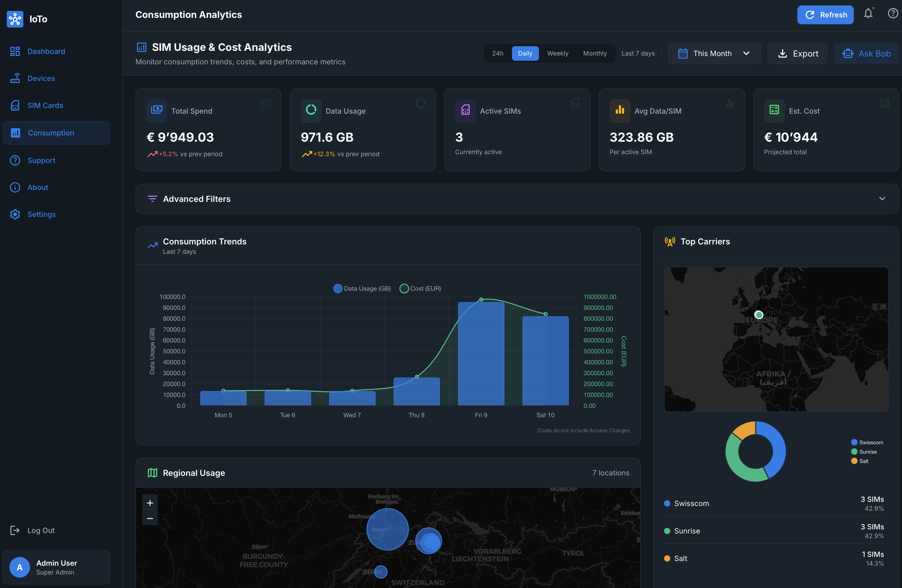Click the Consumption analytics bar-chart icon

15,133
